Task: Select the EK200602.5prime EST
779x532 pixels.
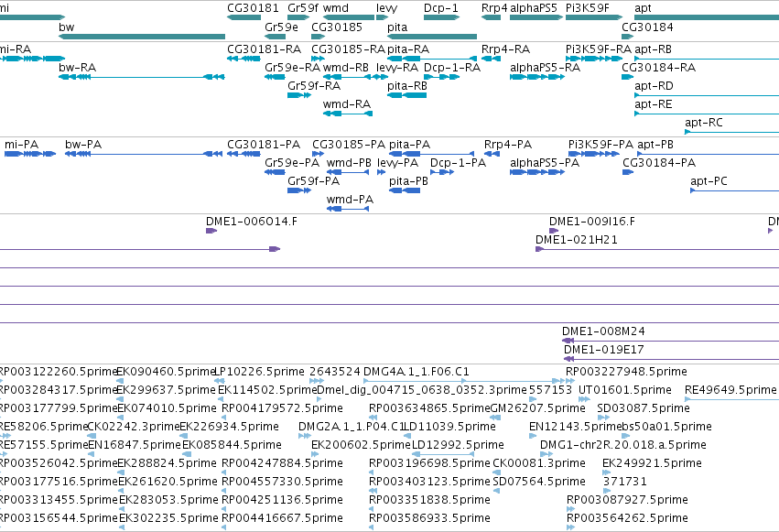Action: coord(315,454)
